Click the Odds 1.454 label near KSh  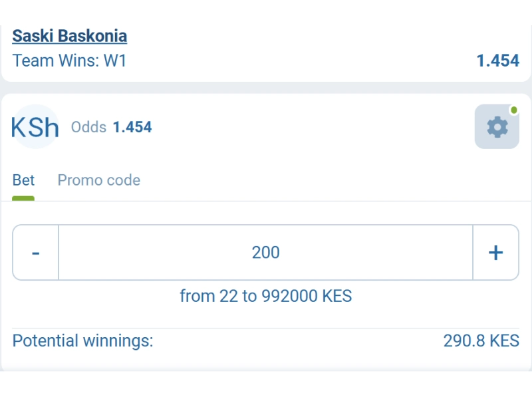pos(113,127)
